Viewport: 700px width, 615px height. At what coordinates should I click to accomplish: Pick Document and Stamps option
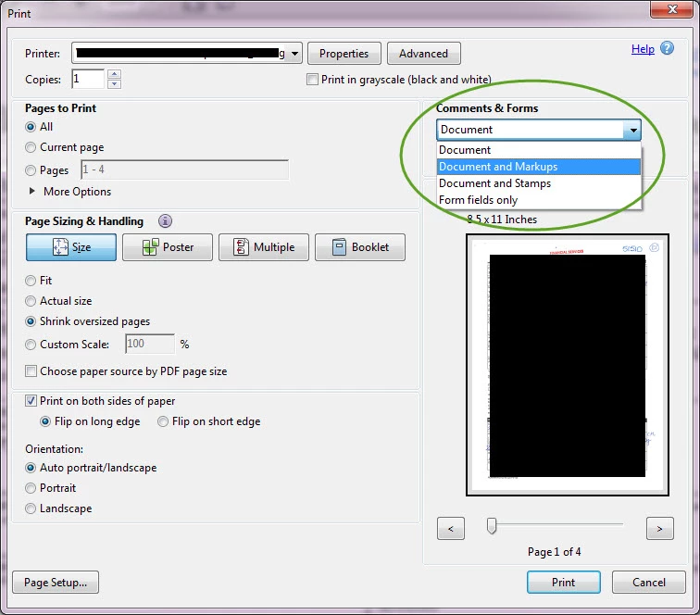click(x=538, y=183)
